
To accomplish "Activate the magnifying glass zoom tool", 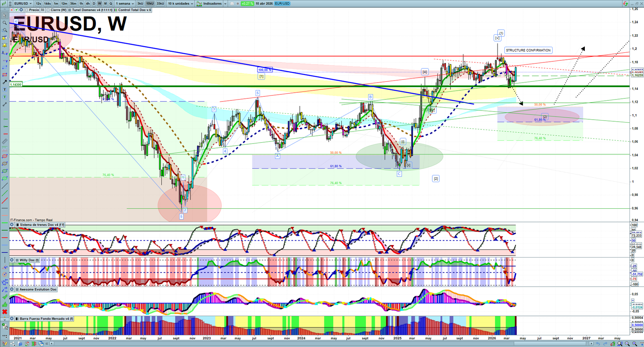I will (x=4, y=23).
